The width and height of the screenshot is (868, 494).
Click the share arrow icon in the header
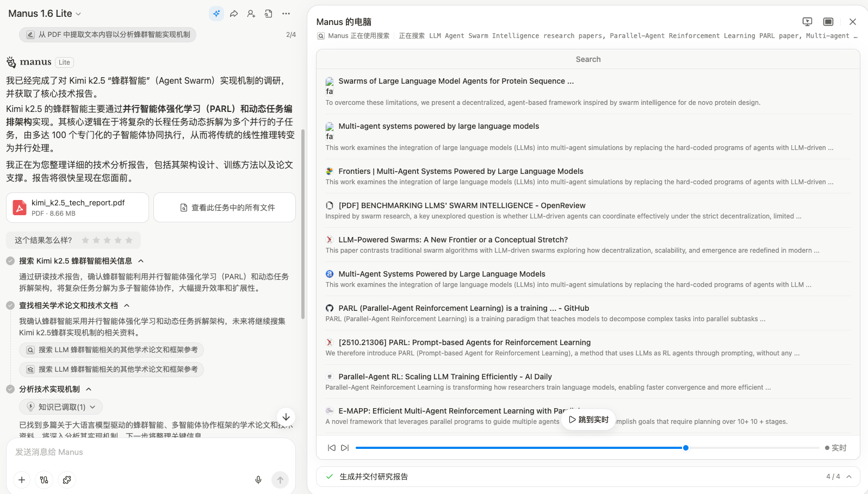click(234, 14)
